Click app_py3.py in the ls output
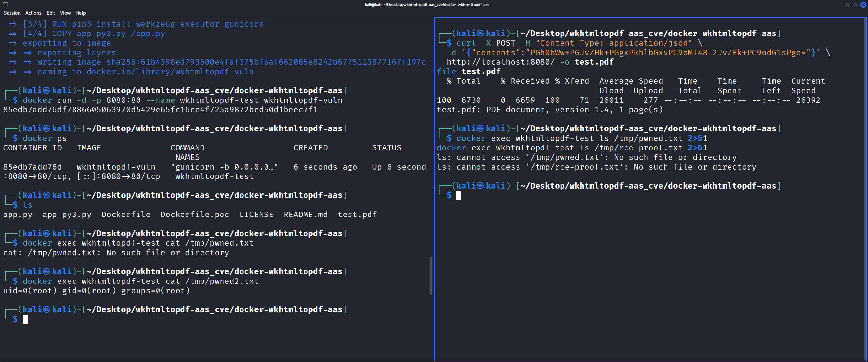Image resolution: width=868 pixels, height=362 pixels. (x=67, y=215)
